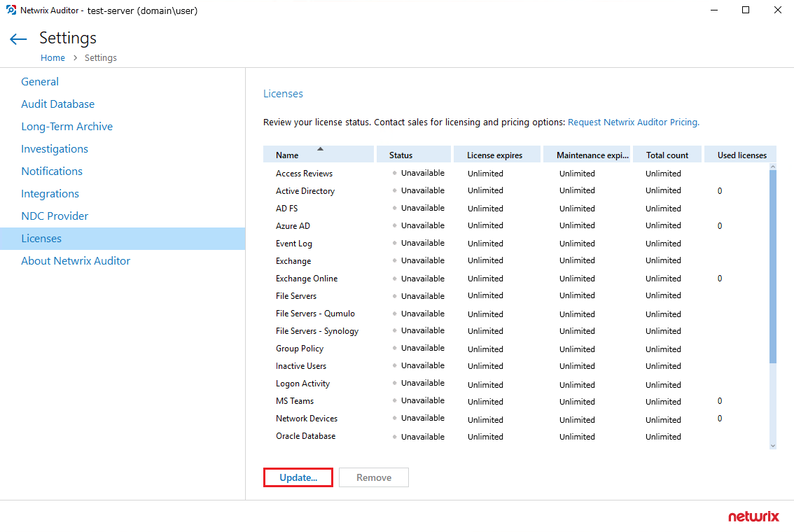Image resolution: width=794 pixels, height=532 pixels.
Task: Sort by License expires column
Action: point(494,155)
